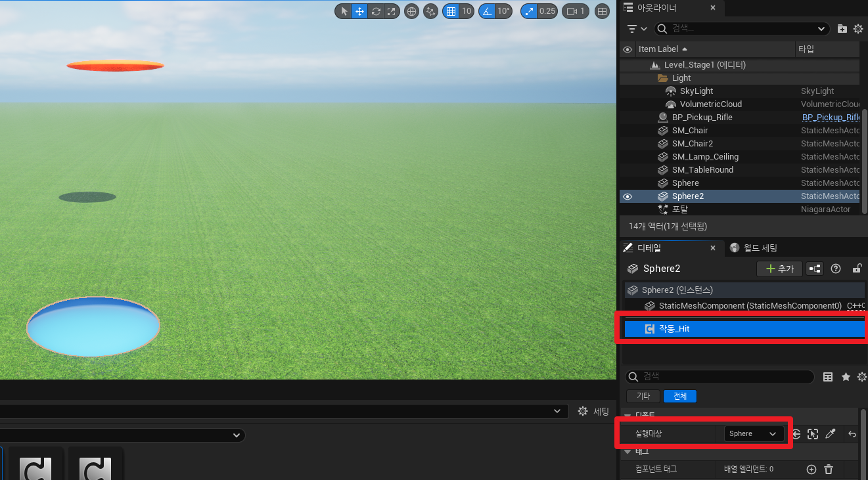
Task: Switch to the rotate gizmo tool
Action: pos(376,11)
